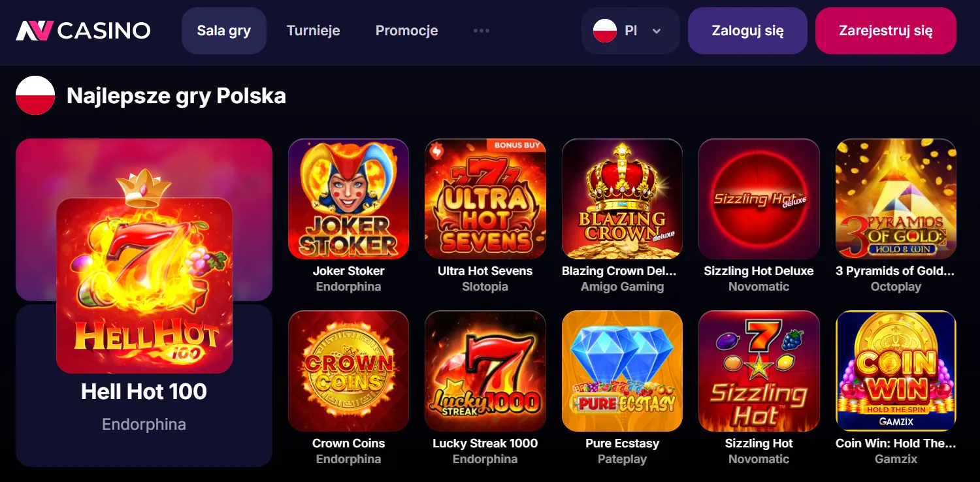Click the Polish flag in the language selector

605,31
